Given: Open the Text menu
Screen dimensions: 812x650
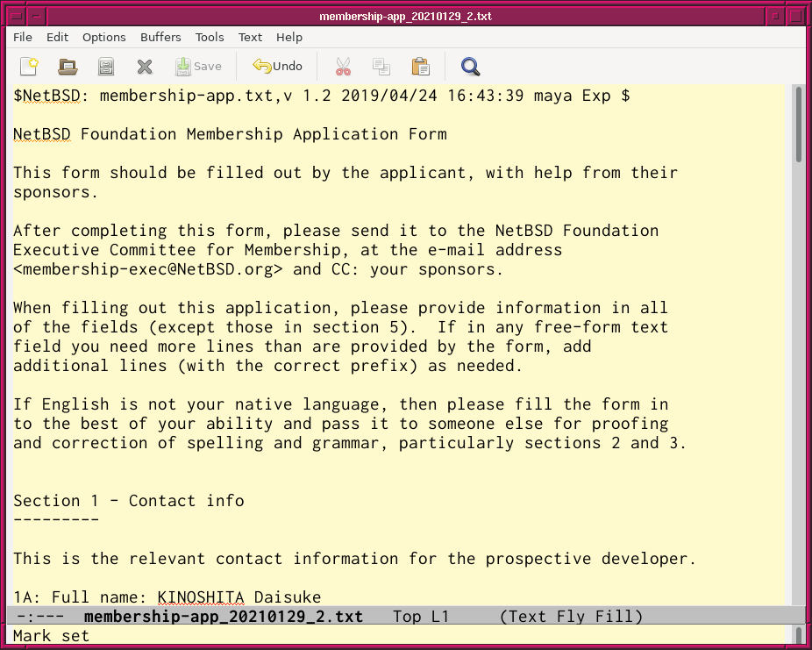Looking at the screenshot, I should 250,37.
